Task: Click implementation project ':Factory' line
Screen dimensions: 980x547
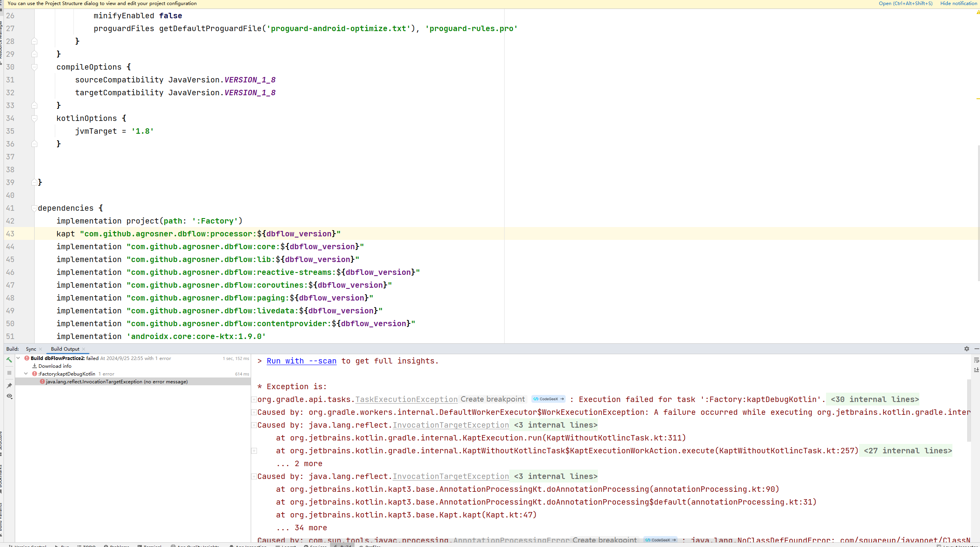Action: (x=149, y=221)
